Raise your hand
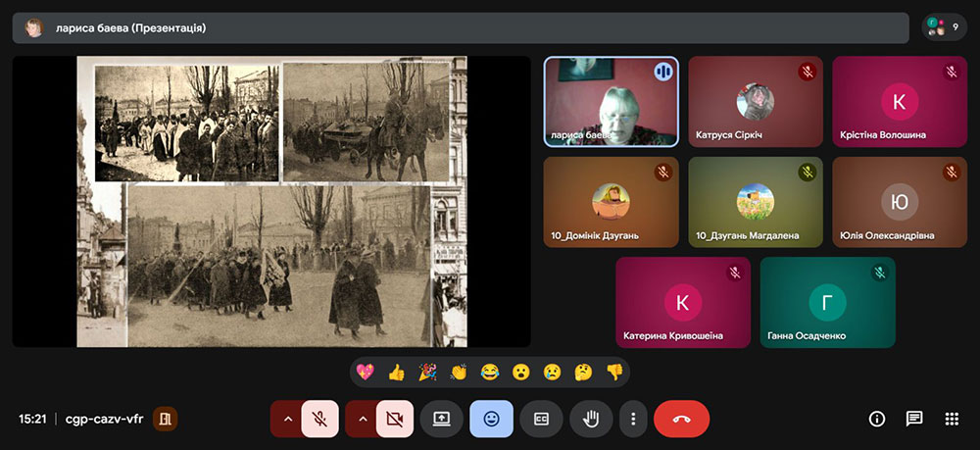This screenshot has height=450, width=980. pyautogui.click(x=591, y=419)
